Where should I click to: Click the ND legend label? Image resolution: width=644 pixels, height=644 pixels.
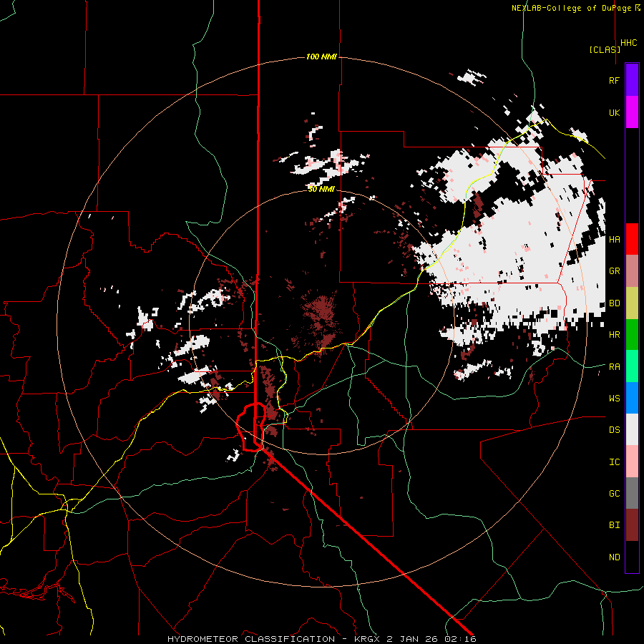click(614, 557)
